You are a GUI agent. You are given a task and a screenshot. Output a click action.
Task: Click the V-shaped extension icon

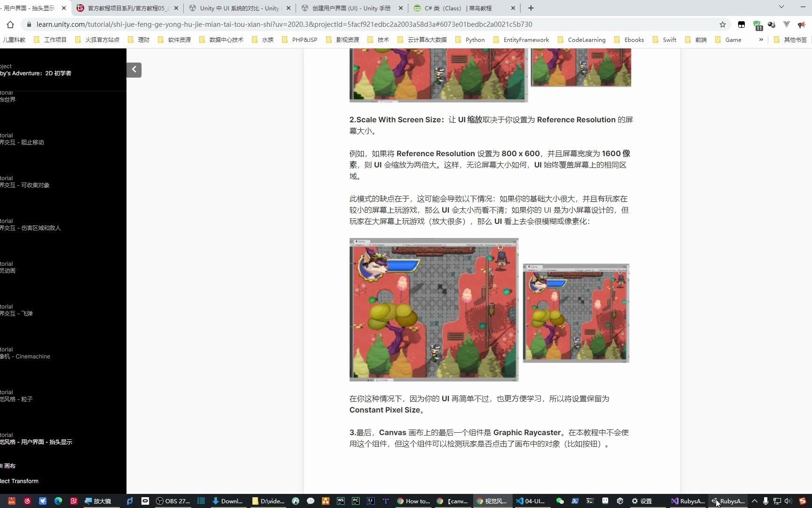pyautogui.click(x=787, y=24)
